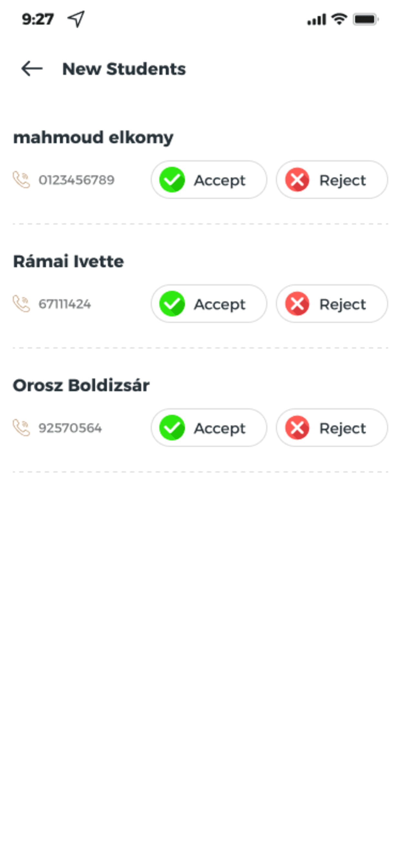Click red X icon for mahmoud elkomy
Screen dimensions: 401x868
297,180
